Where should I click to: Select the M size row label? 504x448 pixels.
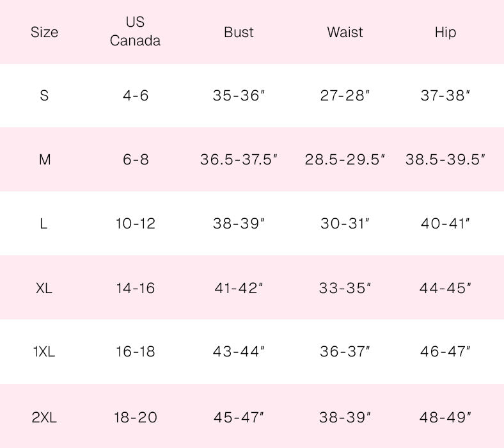pos(45,159)
